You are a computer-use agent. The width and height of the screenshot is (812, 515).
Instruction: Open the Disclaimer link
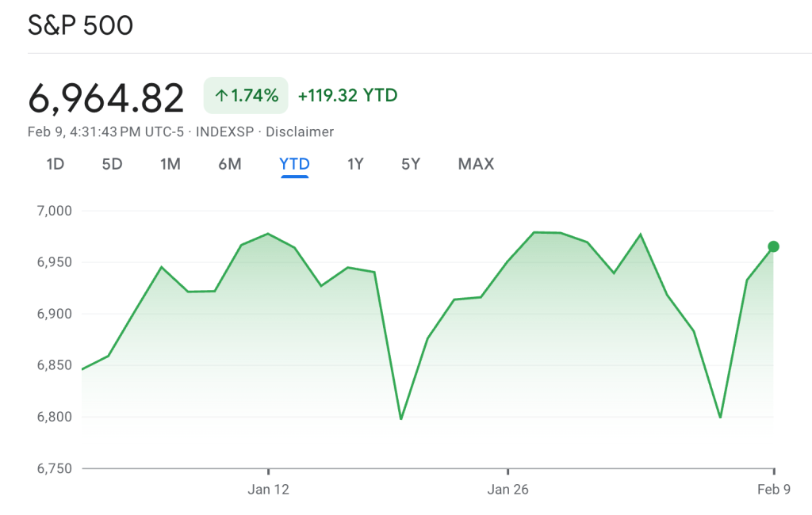coord(300,132)
